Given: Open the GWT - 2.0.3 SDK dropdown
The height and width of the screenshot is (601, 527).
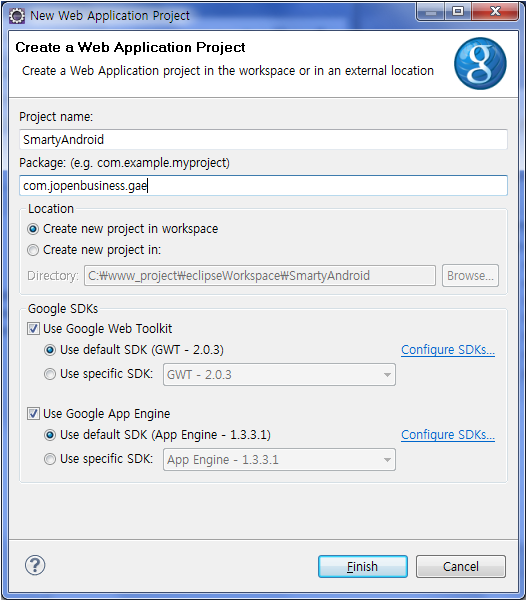Looking at the screenshot, I should coord(279,374).
